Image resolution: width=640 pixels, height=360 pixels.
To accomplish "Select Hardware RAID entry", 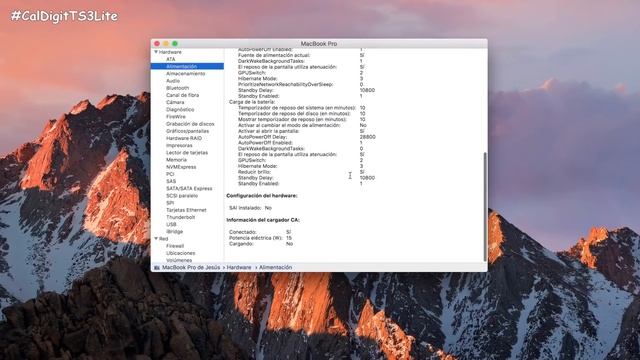I will click(x=184, y=138).
